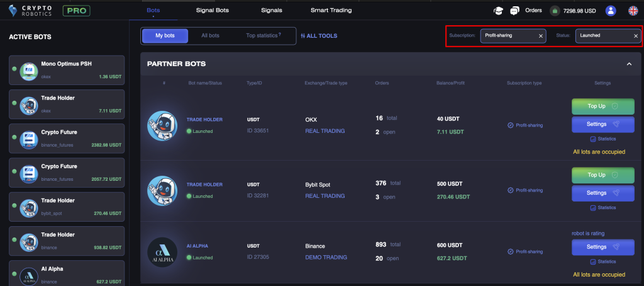Open the chat messages icon
The width and height of the screenshot is (644, 286).
point(514,11)
